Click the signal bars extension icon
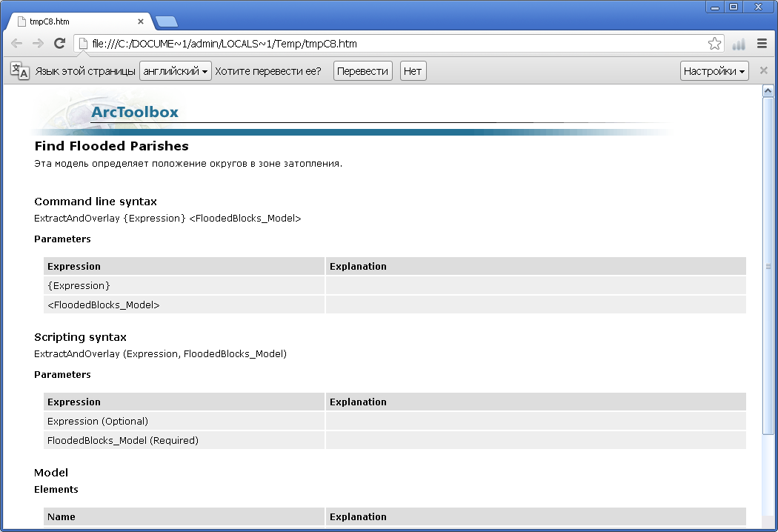 pyautogui.click(x=739, y=44)
